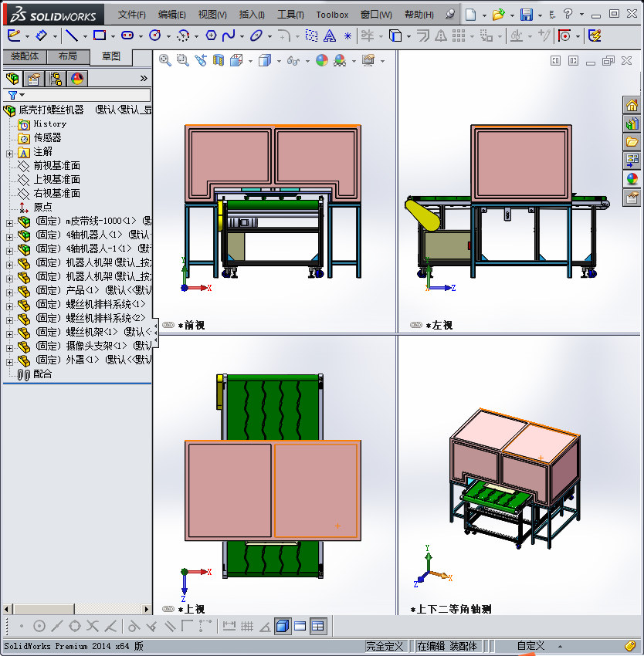The image size is (644, 656).
Task: Toggle the parallel snap icon
Action: (170, 627)
